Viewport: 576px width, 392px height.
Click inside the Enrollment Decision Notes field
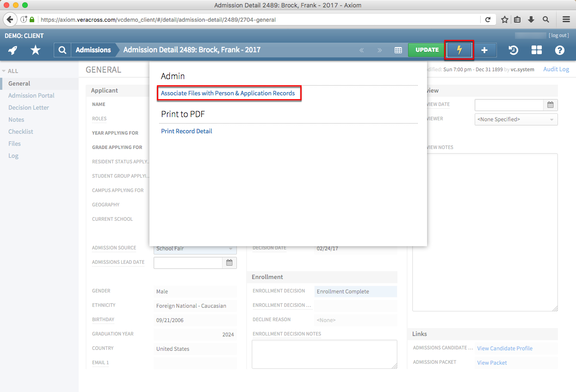click(x=324, y=354)
